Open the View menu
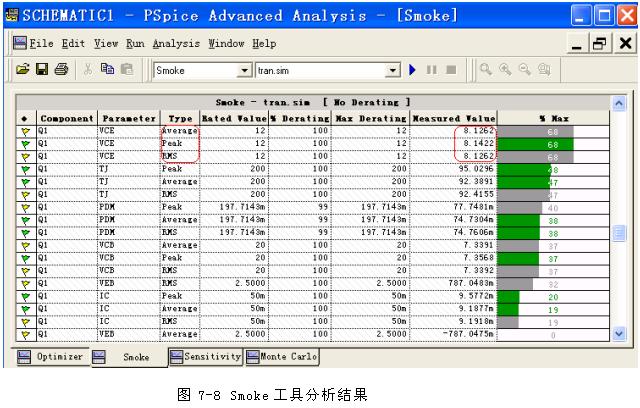This screenshot has height=408, width=640. pos(106,43)
